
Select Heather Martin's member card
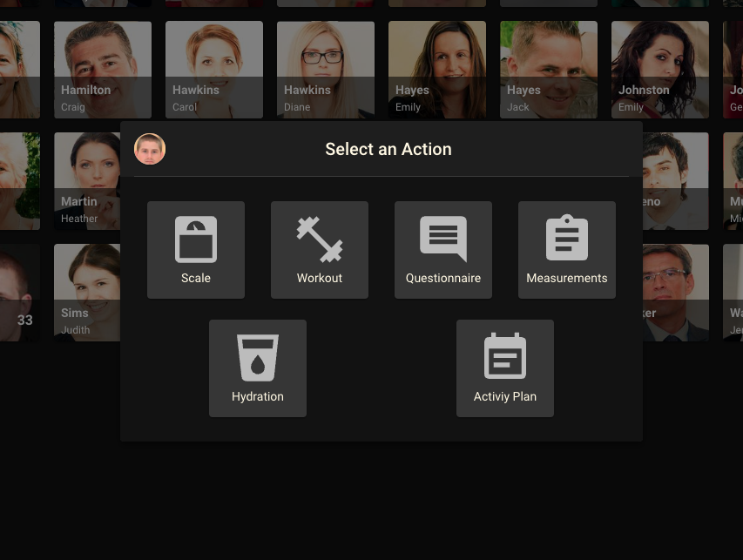(88, 181)
